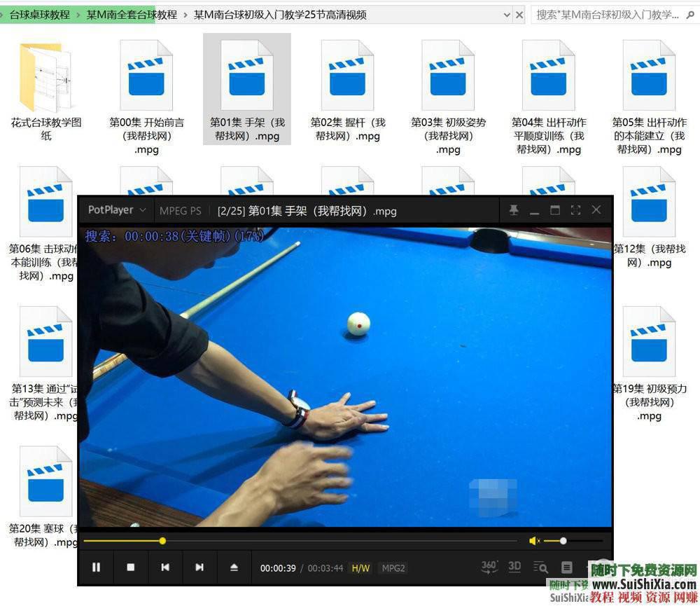Pause the video in PotPlayer
Image resolution: width=700 pixels, height=606 pixels.
tap(97, 567)
